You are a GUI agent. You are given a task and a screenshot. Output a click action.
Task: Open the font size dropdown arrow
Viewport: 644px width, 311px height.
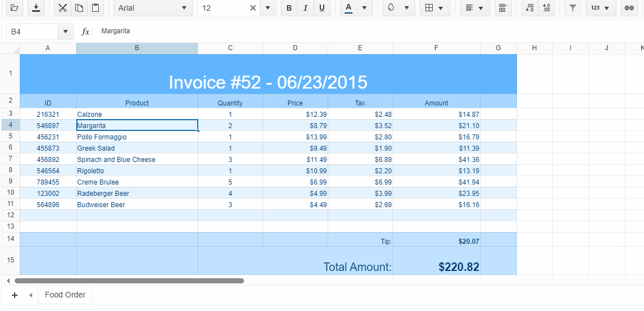[x=268, y=8]
